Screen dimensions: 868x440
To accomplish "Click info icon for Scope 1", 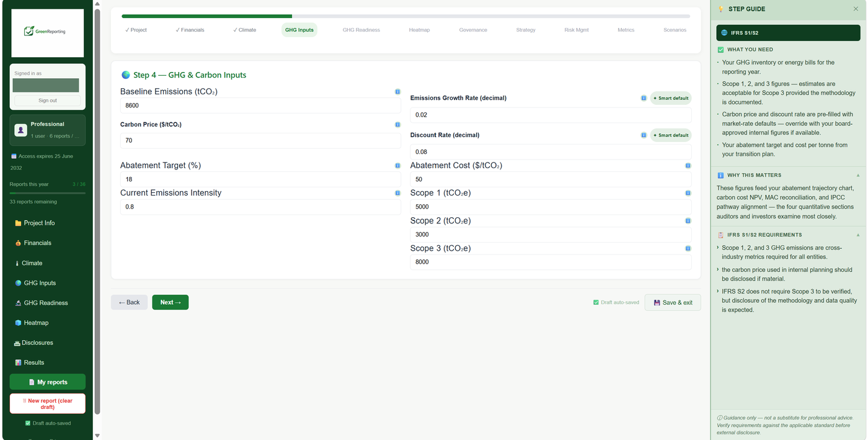I will [x=688, y=193].
